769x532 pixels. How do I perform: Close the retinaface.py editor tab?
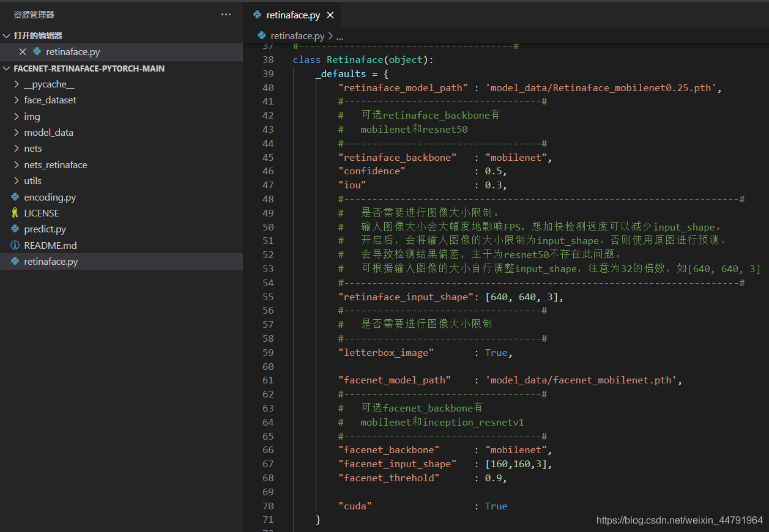[x=330, y=15]
